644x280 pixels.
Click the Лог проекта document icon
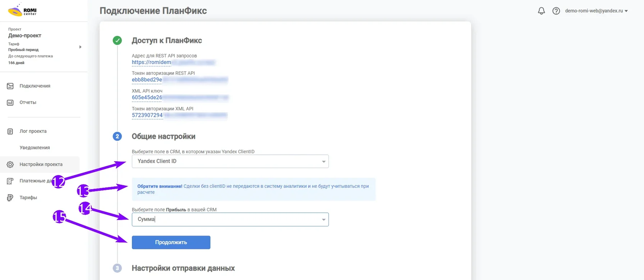10,131
